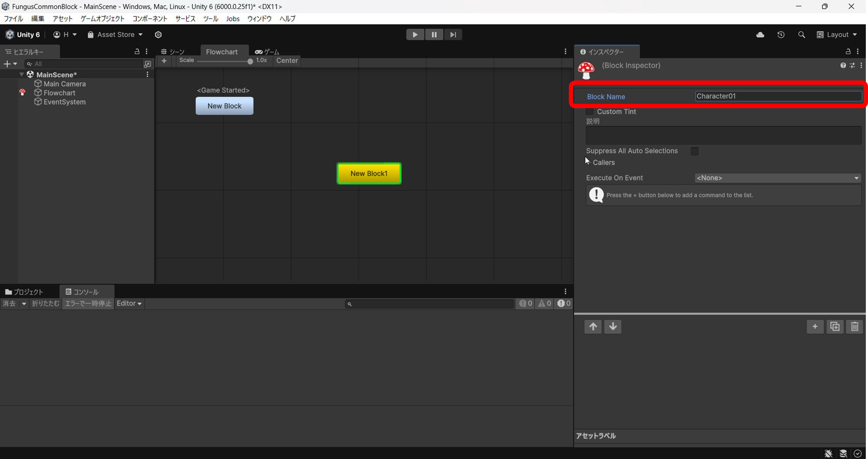Delete the command using the trash icon
This screenshot has height=459, width=868.
tap(854, 327)
